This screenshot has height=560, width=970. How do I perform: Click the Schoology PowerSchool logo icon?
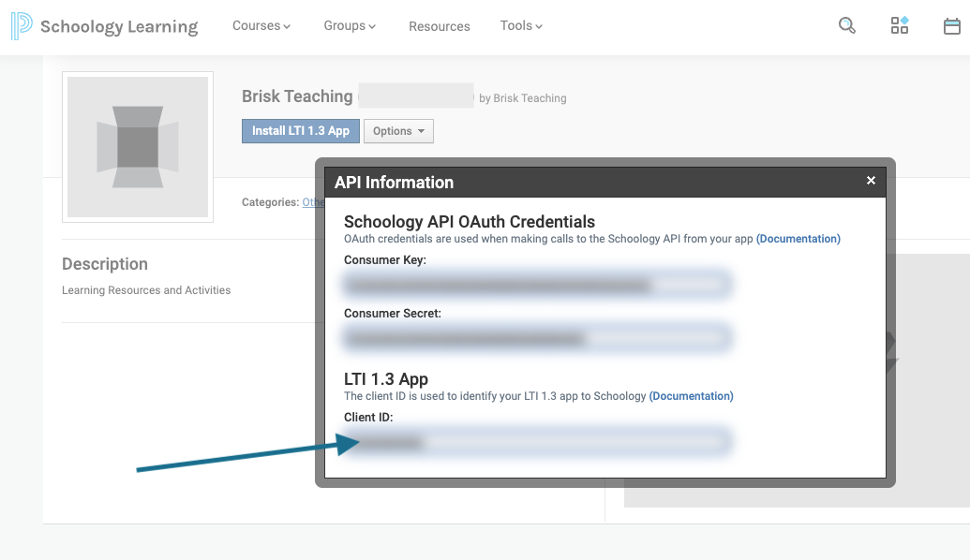pos(21,26)
